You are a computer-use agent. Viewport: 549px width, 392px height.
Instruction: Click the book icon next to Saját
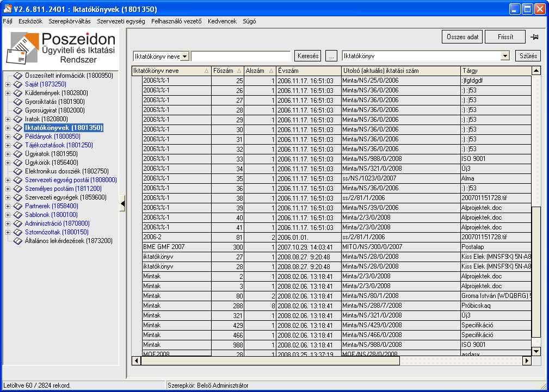18,84
